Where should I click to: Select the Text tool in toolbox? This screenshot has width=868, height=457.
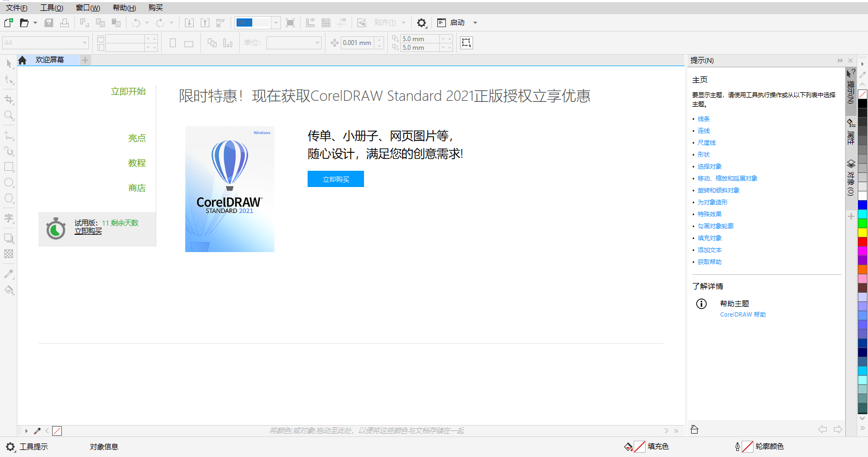tap(9, 218)
